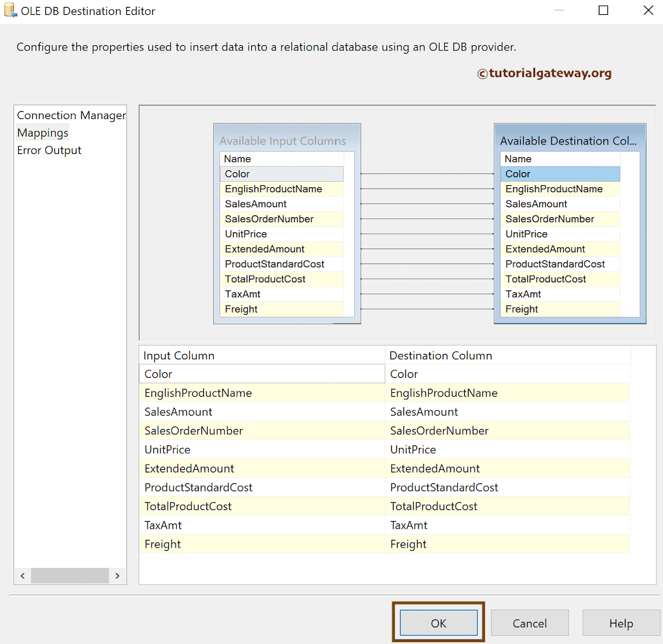Open the Mappings page

(x=43, y=133)
